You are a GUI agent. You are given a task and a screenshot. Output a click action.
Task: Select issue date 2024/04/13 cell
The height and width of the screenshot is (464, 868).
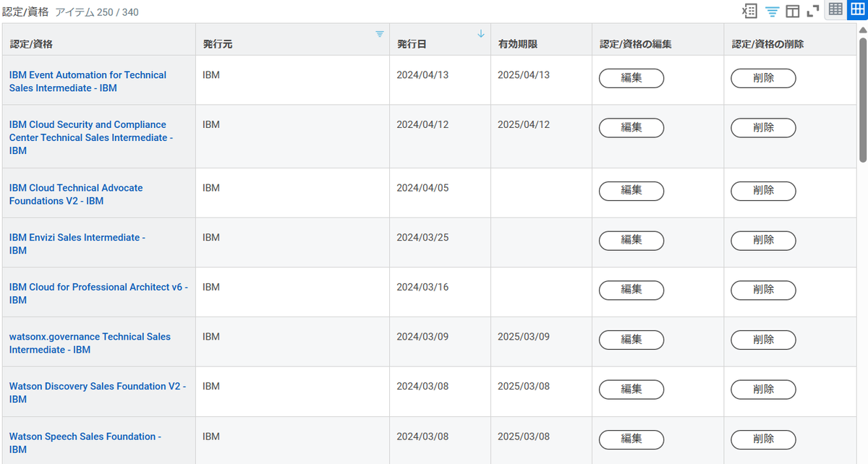(440, 80)
